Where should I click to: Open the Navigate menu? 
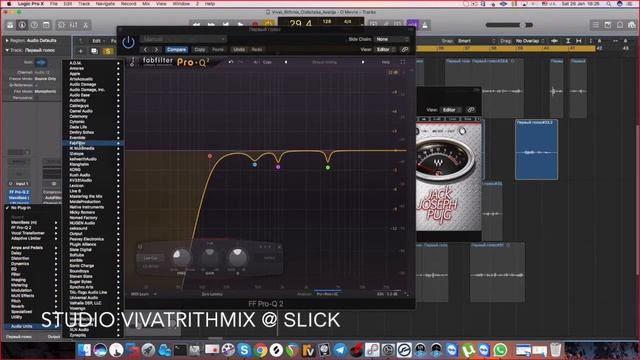(x=105, y=4)
